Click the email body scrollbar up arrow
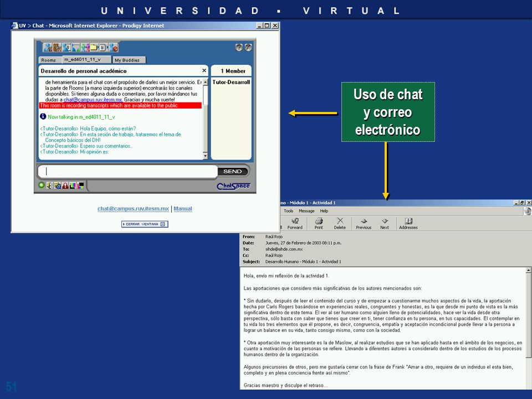 tap(529, 270)
